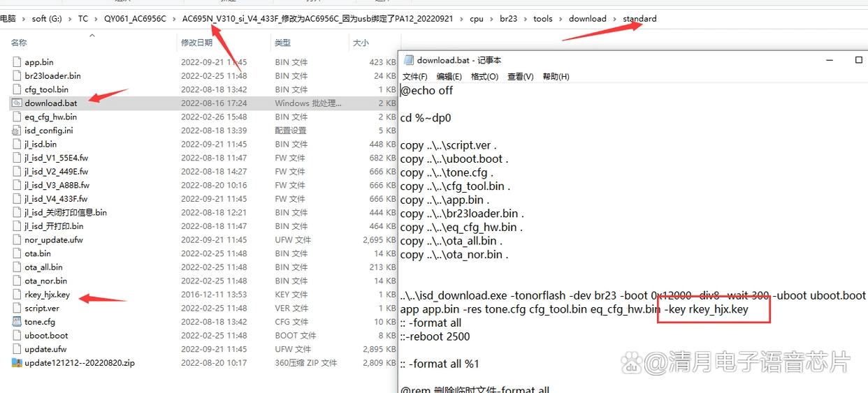868x393 pixels.
Task: Sort files by 修改日期 column header
Action: [x=196, y=43]
